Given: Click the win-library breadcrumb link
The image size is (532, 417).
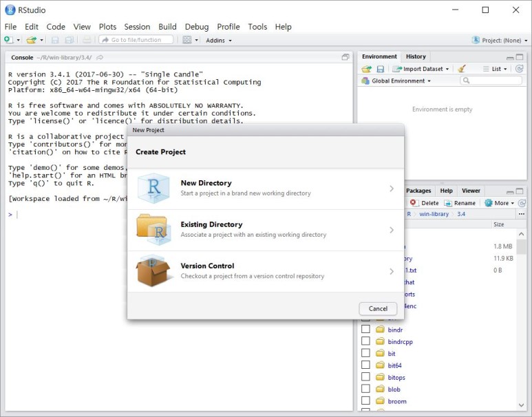Looking at the screenshot, I should pyautogui.click(x=434, y=214).
